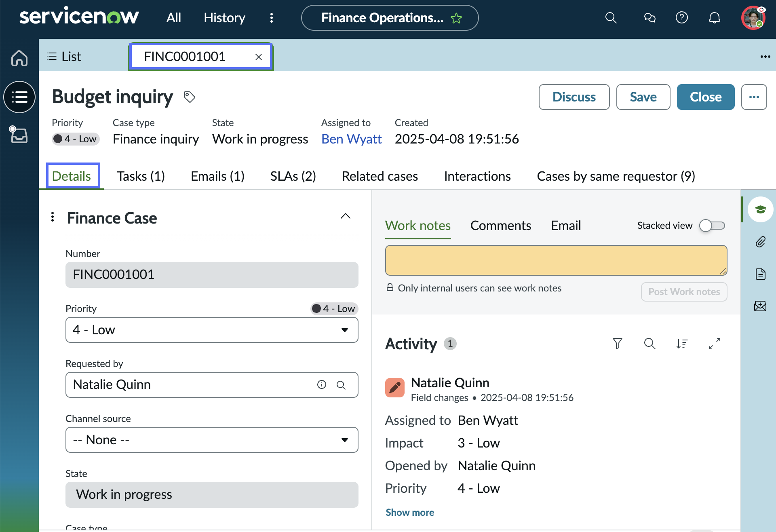This screenshot has height=532, width=776.
Task: Switch to the Tasks (1) tab
Action: tap(141, 176)
